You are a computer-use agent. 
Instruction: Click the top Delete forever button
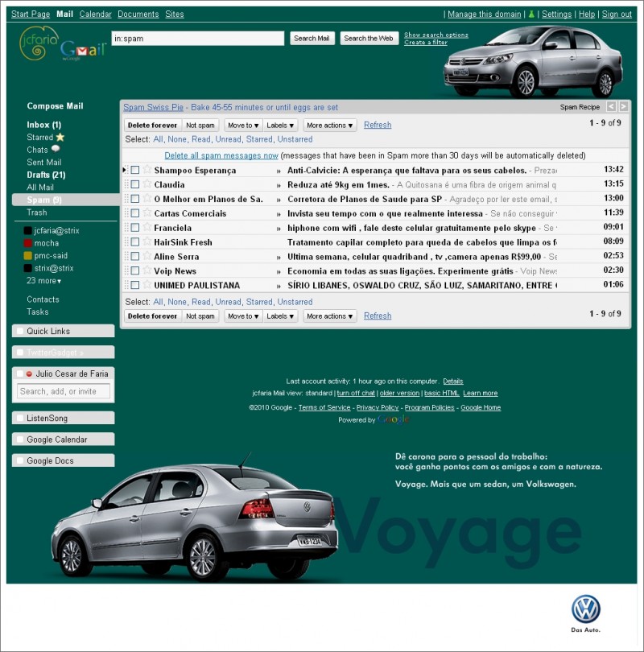pos(153,125)
